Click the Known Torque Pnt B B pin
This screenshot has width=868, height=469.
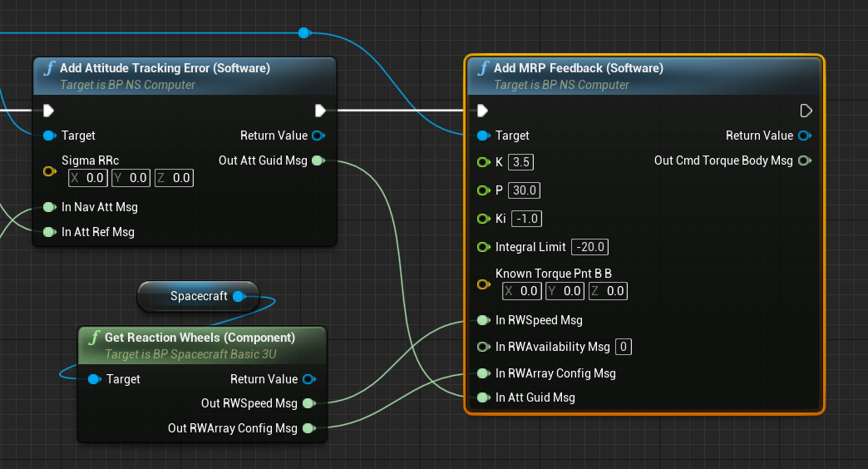click(x=483, y=284)
